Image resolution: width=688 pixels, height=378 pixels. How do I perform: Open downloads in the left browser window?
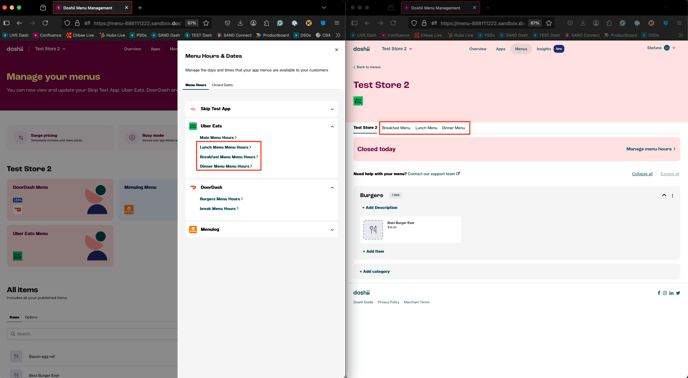pyautogui.click(x=240, y=23)
